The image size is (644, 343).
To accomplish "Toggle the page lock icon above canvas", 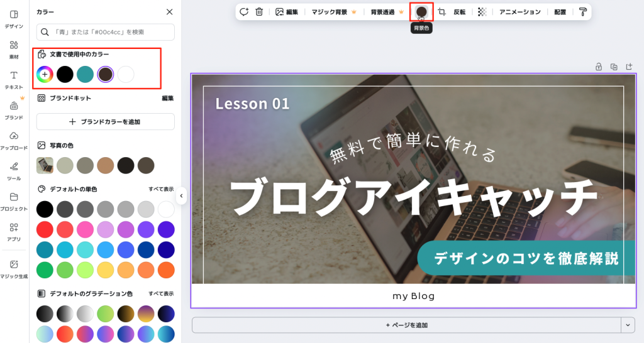I will tap(599, 67).
